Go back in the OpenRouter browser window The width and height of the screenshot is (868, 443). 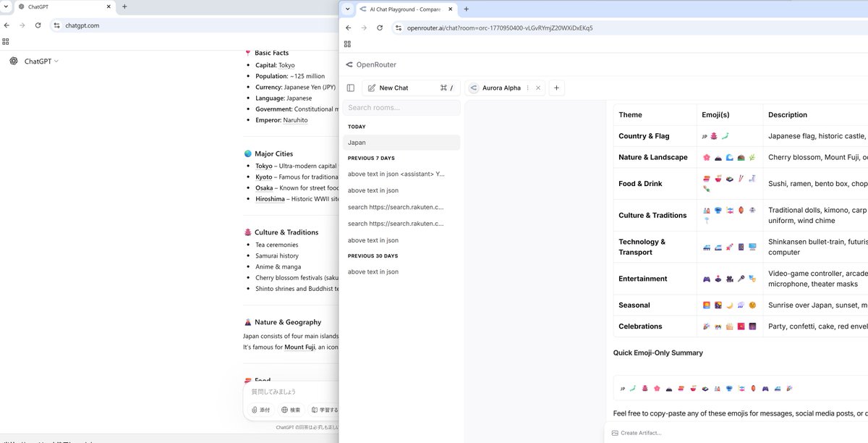(348, 28)
